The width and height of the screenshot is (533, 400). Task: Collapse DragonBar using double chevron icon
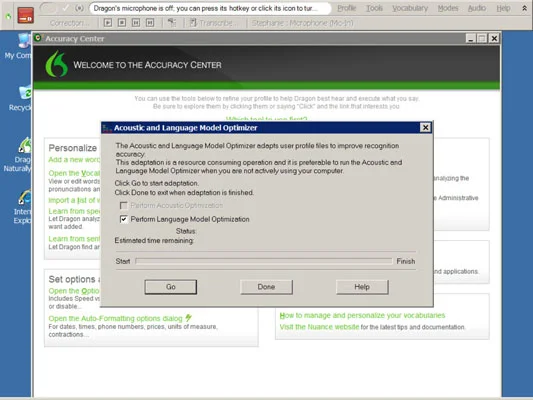pyautogui.click(x=525, y=8)
